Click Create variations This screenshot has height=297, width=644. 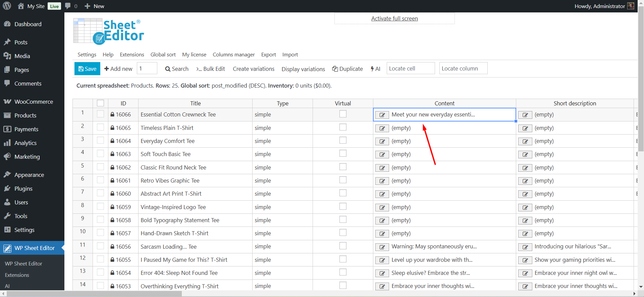tap(254, 68)
